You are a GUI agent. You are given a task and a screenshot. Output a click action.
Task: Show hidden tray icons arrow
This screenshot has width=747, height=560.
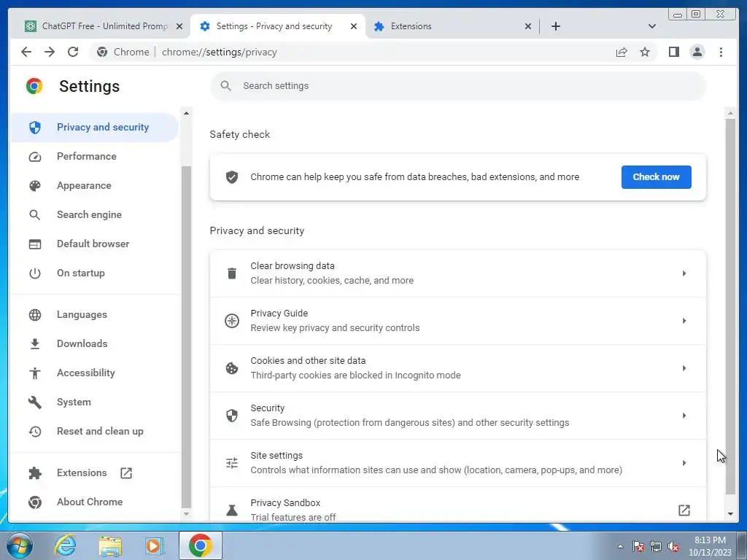620,546
